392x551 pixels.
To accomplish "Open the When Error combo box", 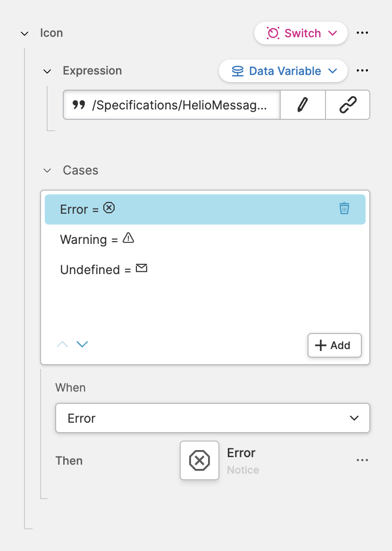I will tap(212, 418).
